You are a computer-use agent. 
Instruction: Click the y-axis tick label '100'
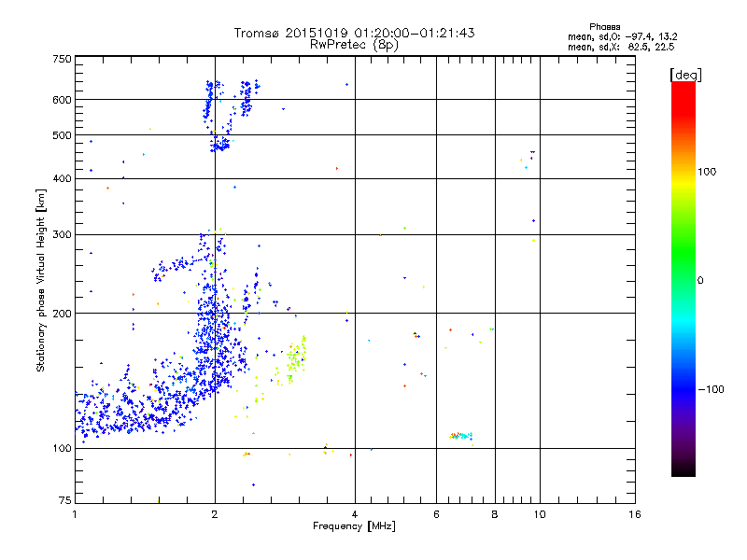pos(62,448)
